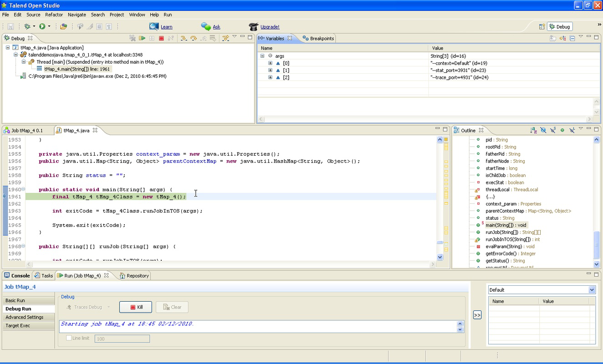This screenshot has height=364, width=603.
Task: Expand the [0] variable entry
Action: click(270, 63)
